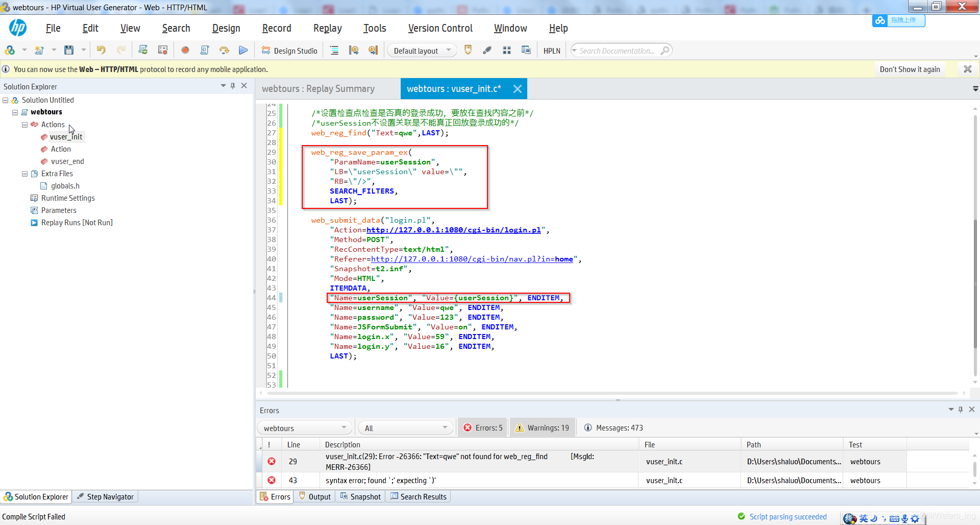980x525 pixels.
Task: Start recording with the red Record button
Action: 185,50
